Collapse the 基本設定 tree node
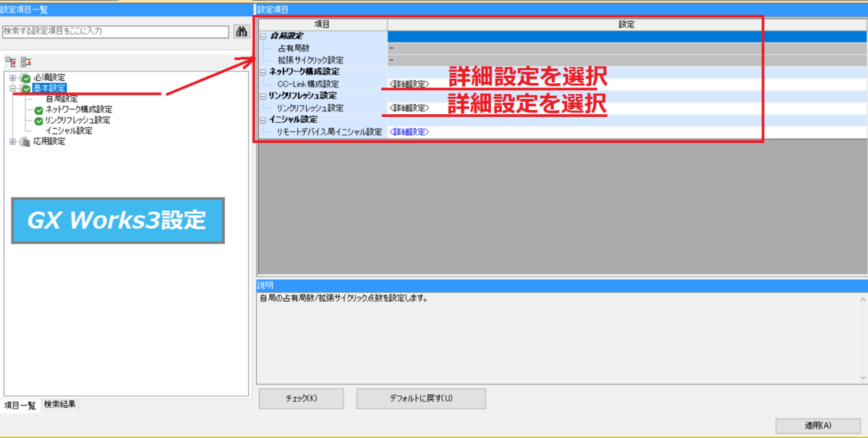The height and width of the screenshot is (438, 868). (x=12, y=88)
